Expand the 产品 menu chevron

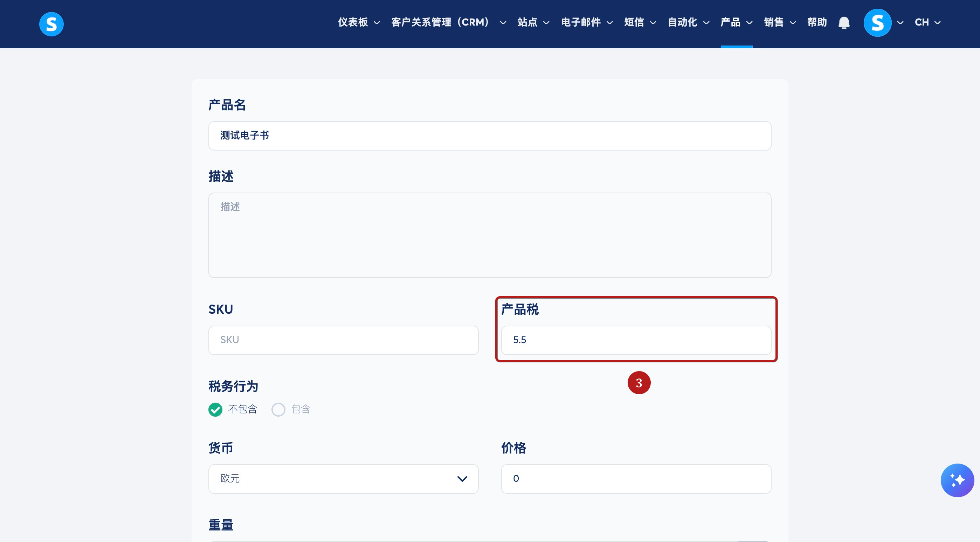click(750, 23)
